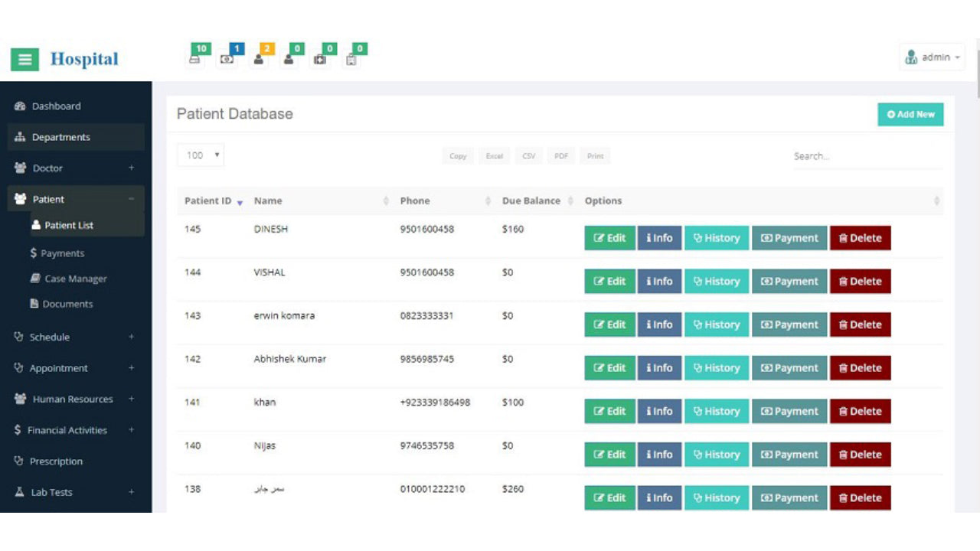Click the Dashboard gauge icon in sidebar
The width and height of the screenshot is (980, 551).
[x=21, y=106]
